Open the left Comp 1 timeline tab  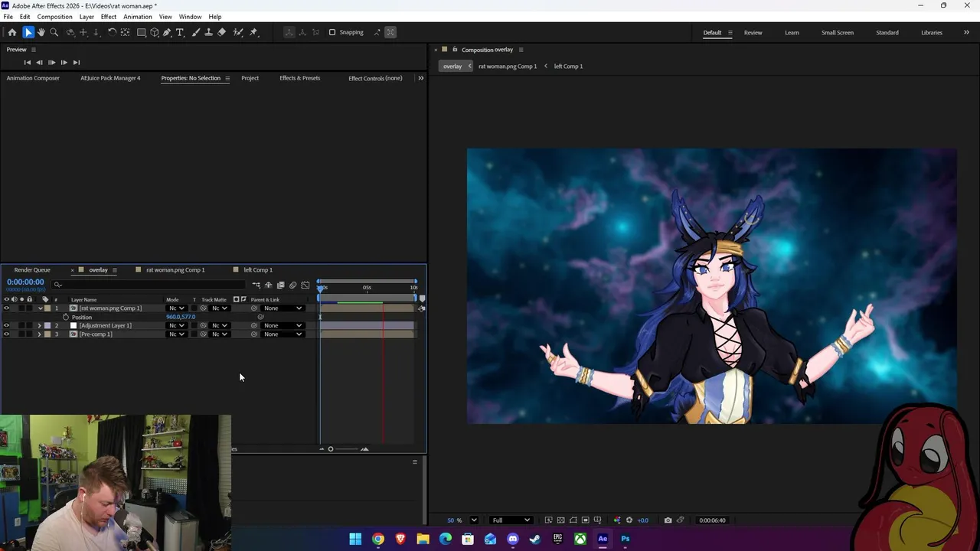(258, 270)
